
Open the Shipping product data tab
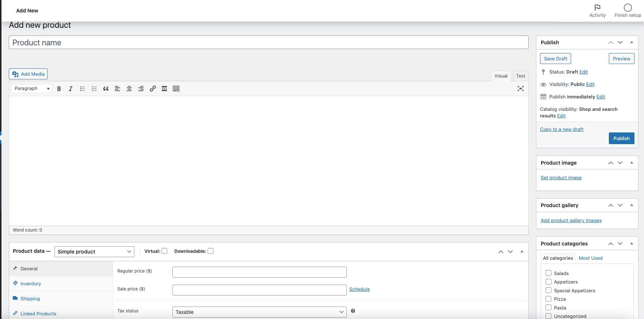(61, 299)
